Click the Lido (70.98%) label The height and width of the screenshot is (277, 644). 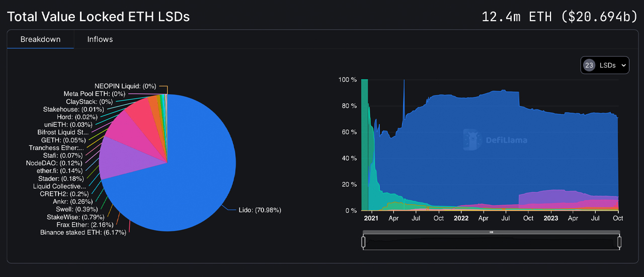coord(260,210)
